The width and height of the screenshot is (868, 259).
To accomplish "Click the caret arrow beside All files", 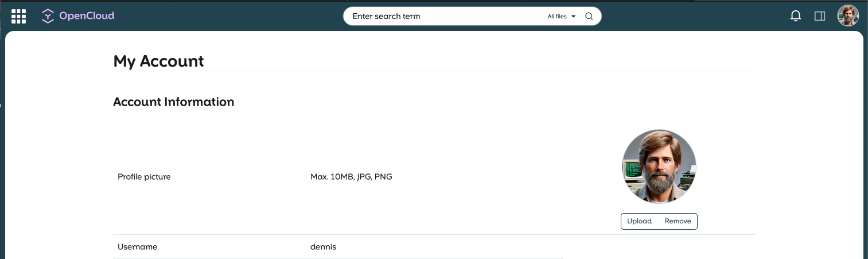I will tap(574, 17).
